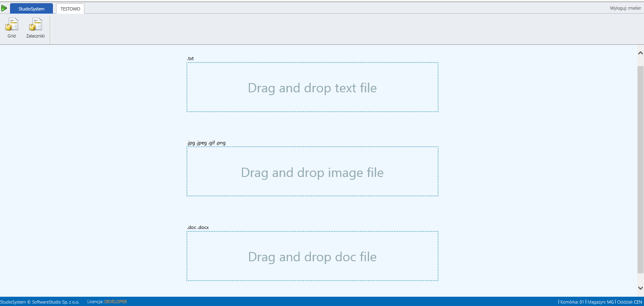Click the .jpg .jpeg .gif .png label
This screenshot has height=306, width=644.
[x=206, y=143]
